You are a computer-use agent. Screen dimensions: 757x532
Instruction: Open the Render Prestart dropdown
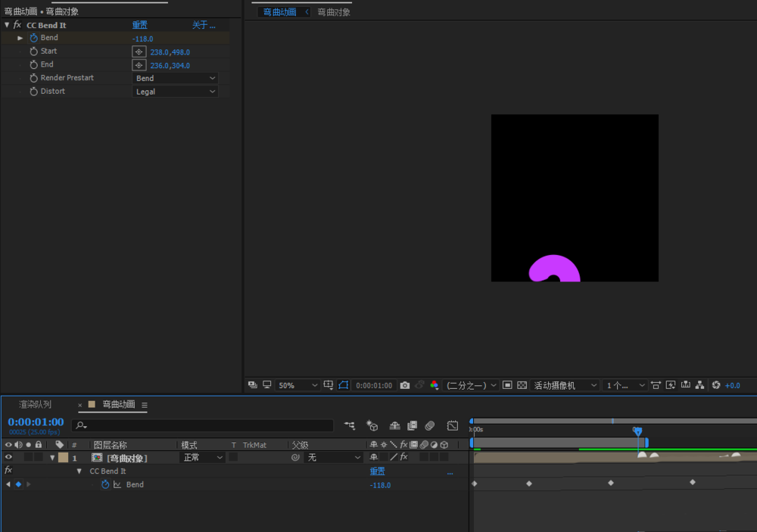[175, 78]
